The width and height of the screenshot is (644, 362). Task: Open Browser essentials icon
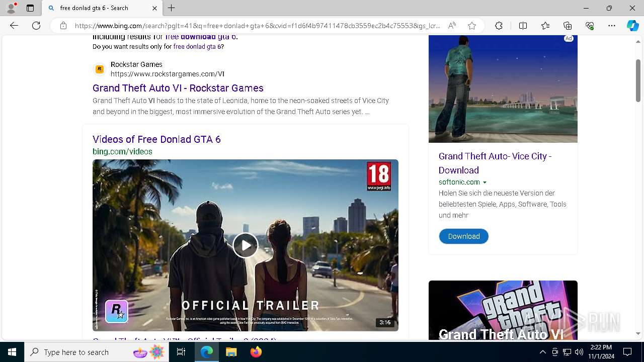click(x=590, y=26)
